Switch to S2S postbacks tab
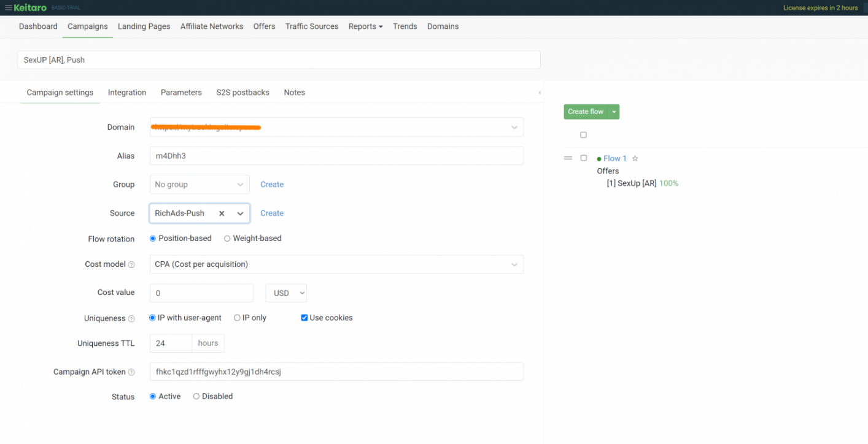868x444 pixels. click(x=242, y=93)
